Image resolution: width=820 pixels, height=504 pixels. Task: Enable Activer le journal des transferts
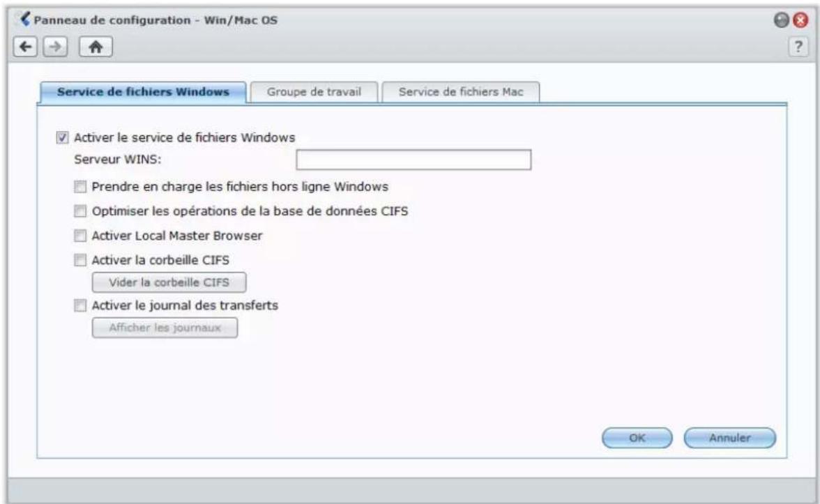(80, 305)
